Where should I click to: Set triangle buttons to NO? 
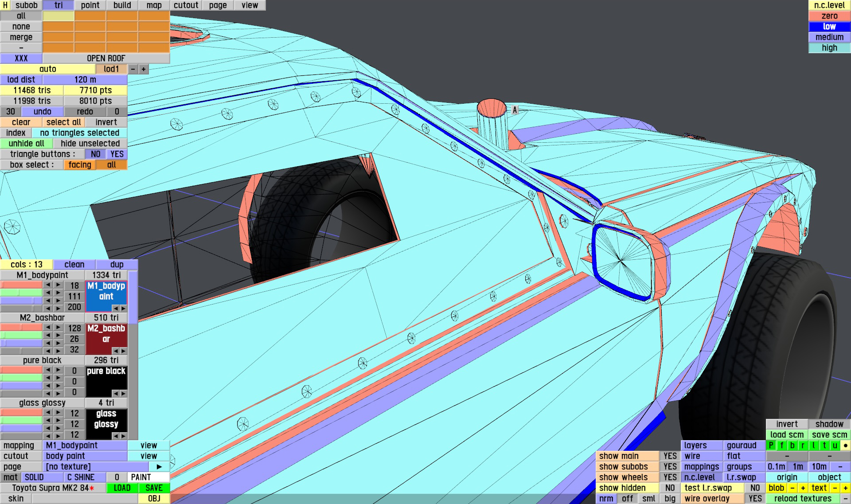pyautogui.click(x=95, y=154)
